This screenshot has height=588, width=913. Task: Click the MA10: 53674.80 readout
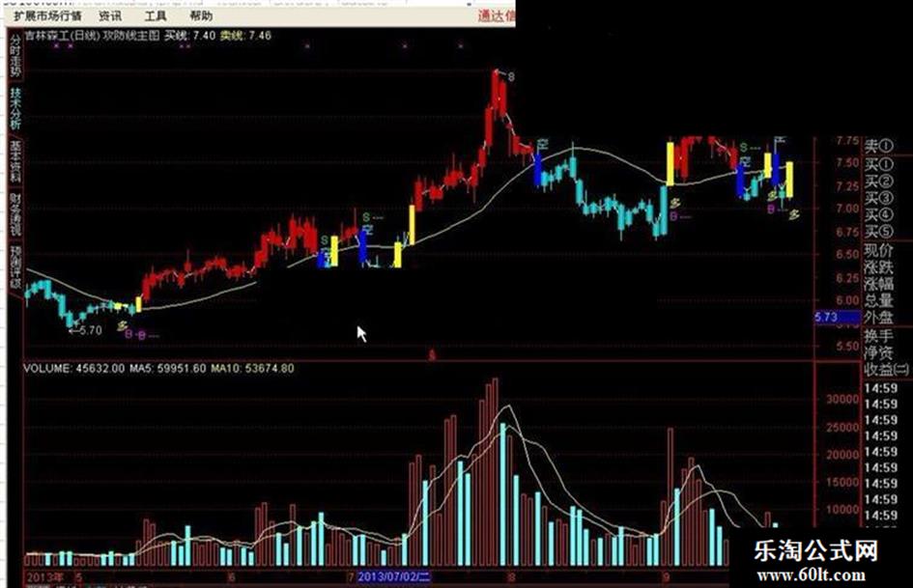click(252, 369)
